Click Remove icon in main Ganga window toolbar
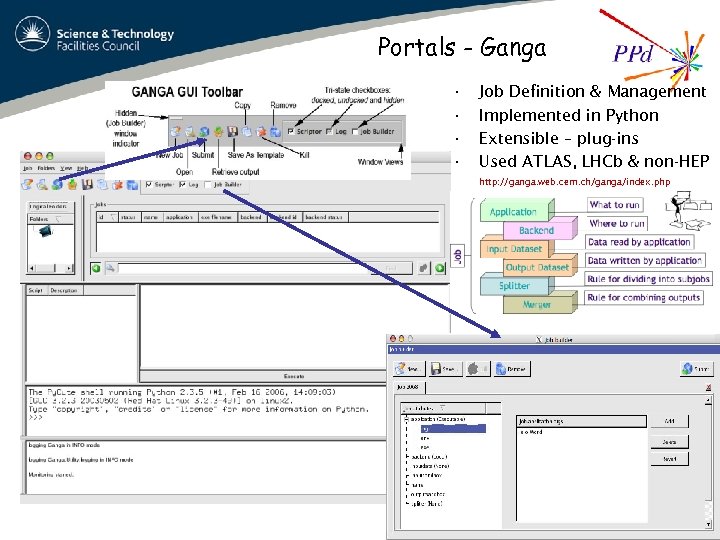 [x=132, y=185]
